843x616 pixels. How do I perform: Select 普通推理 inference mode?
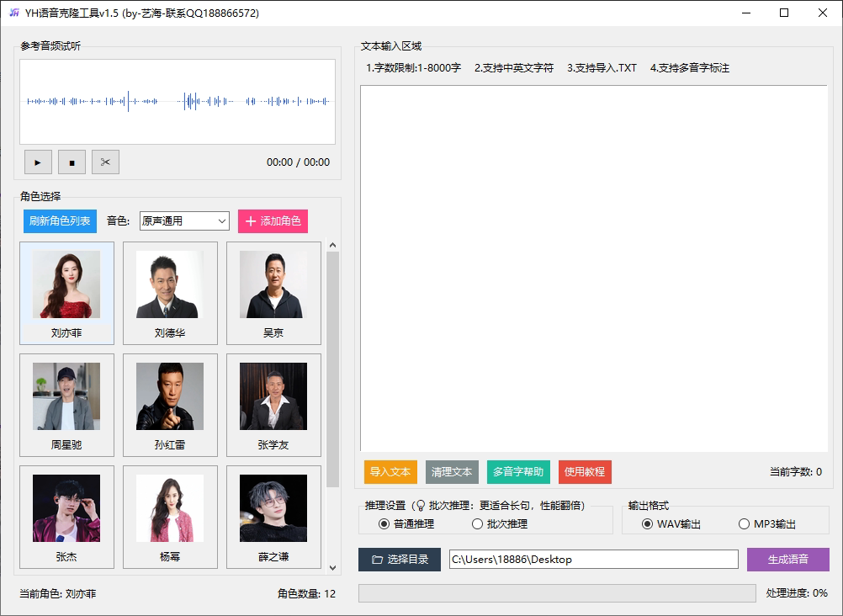click(x=407, y=524)
